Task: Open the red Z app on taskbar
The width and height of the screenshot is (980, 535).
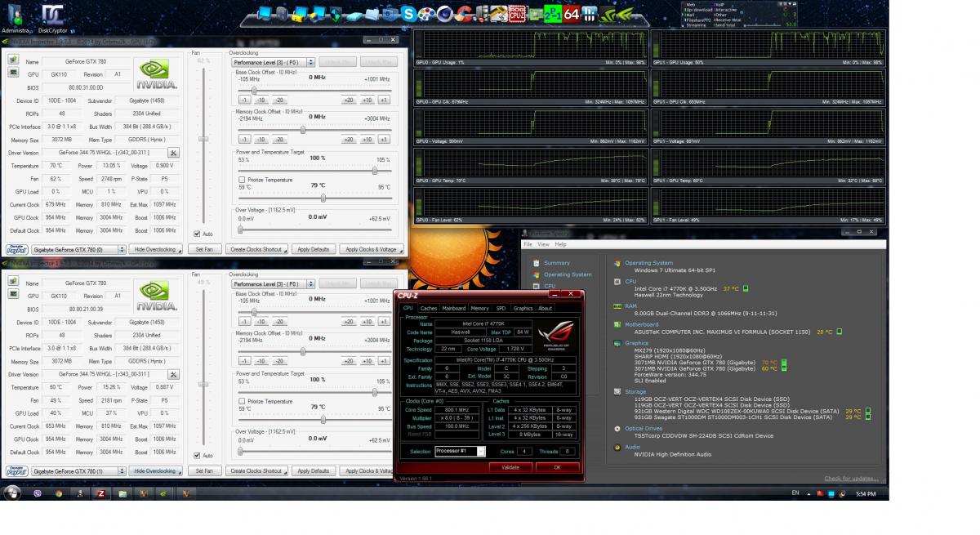Action: (x=101, y=493)
